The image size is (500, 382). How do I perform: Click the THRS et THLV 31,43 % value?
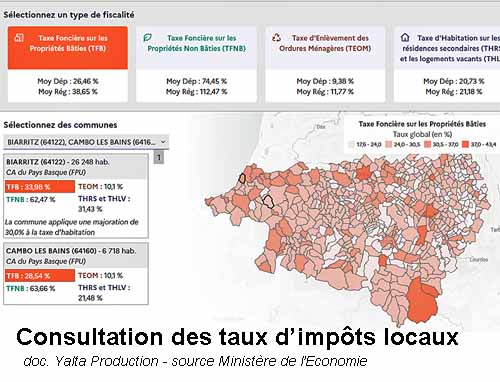click(104, 204)
